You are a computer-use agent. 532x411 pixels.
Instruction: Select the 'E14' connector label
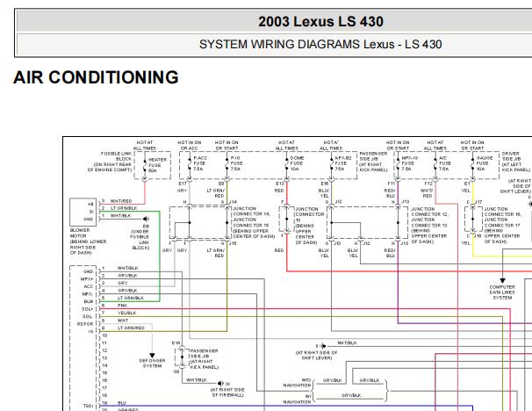click(x=176, y=343)
